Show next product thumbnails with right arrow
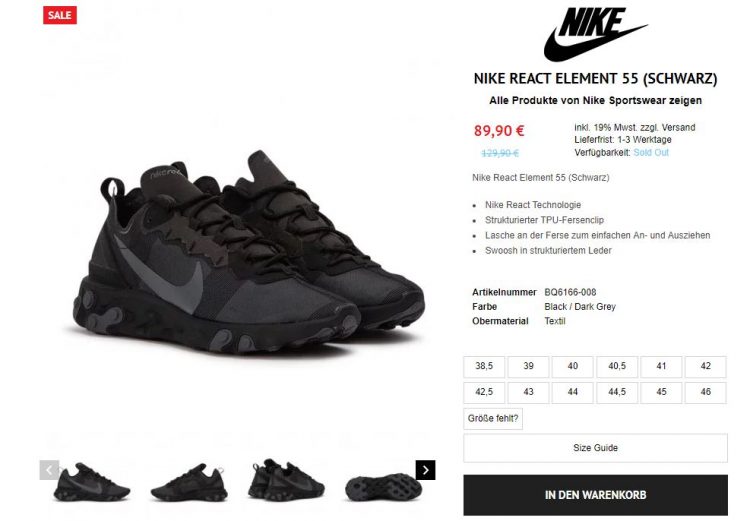Viewport: 750px width, 521px height. [425, 470]
